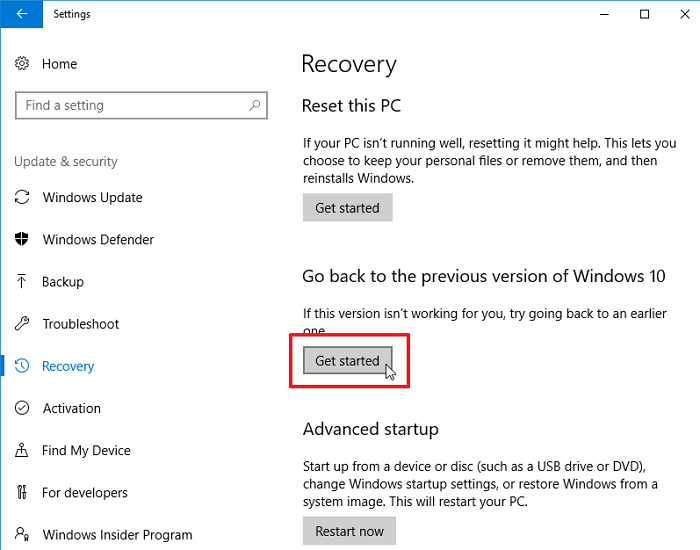Screen dimensions: 700x550
Task: Click the Troubleshoot wrench icon
Action: tap(22, 323)
